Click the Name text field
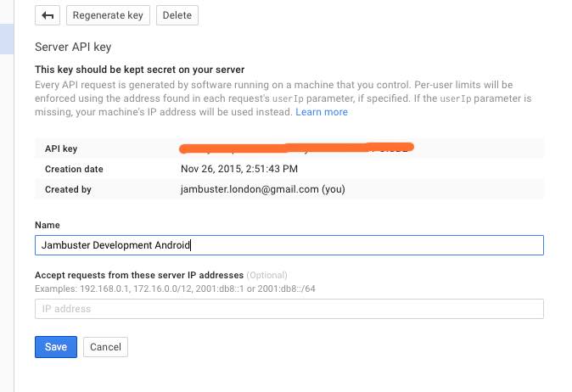572x392 pixels. 289,245
